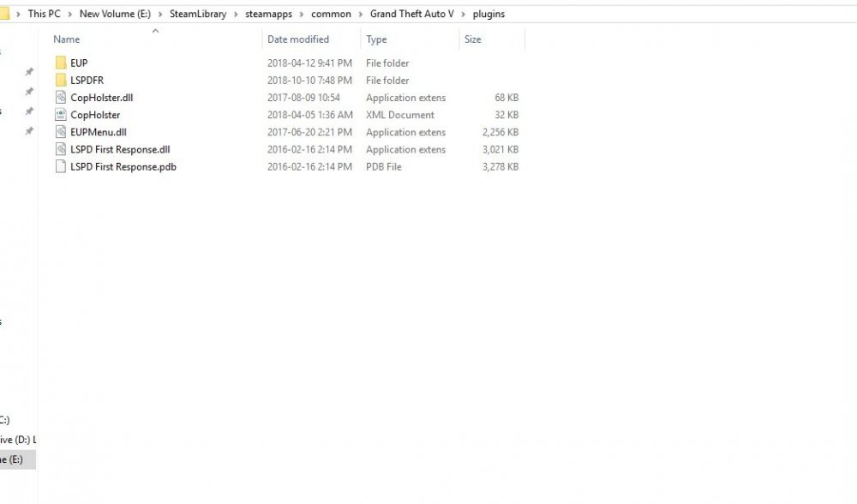Select LSPD First Response.pdb file icon
The image size is (857, 504).
pyautogui.click(x=61, y=167)
